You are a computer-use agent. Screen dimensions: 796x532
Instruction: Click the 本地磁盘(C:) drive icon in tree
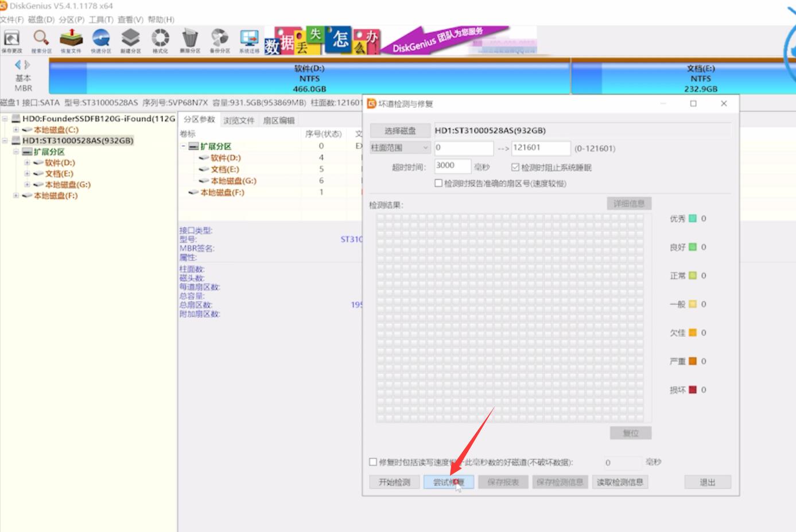point(27,130)
